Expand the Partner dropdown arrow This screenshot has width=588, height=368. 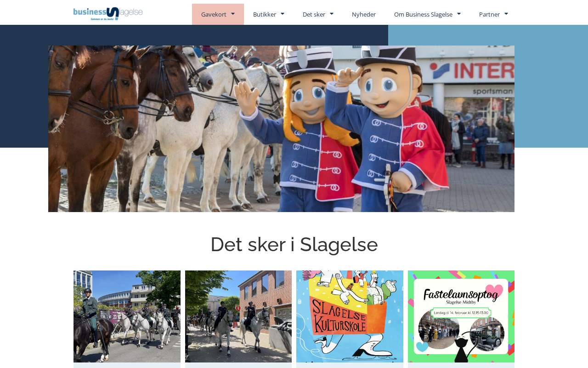coord(506,14)
